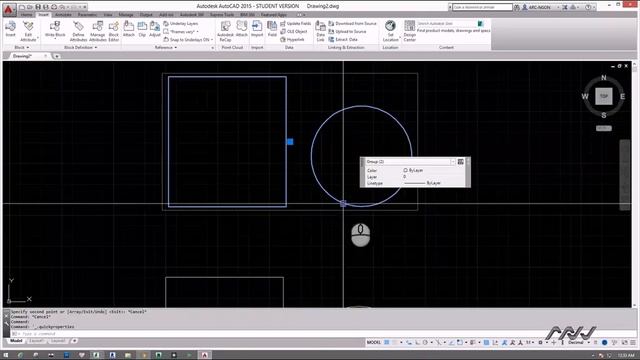The height and width of the screenshot is (360, 640).
Task: Open Edit Attribute tool
Action: [28, 31]
